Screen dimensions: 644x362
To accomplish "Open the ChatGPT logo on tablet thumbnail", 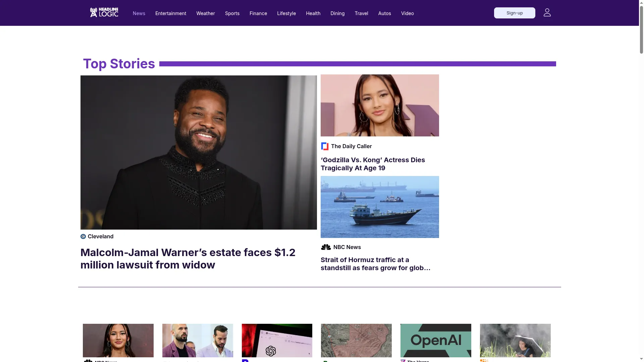I will coord(277,341).
